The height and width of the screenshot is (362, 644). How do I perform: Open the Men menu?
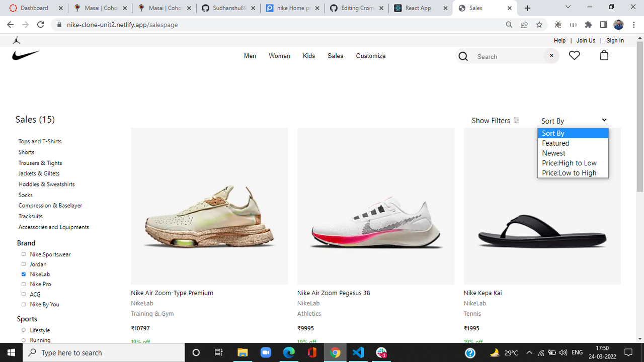point(250,56)
